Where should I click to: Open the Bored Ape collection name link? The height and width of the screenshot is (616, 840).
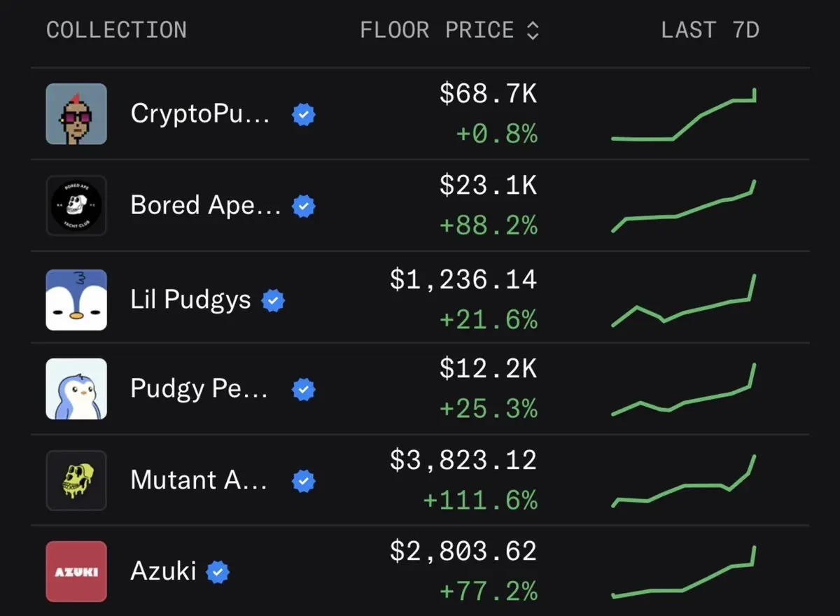pyautogui.click(x=205, y=206)
